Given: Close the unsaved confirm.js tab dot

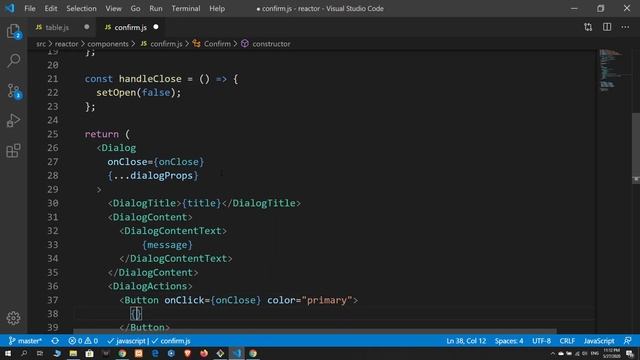Looking at the screenshot, I should coord(156,27).
